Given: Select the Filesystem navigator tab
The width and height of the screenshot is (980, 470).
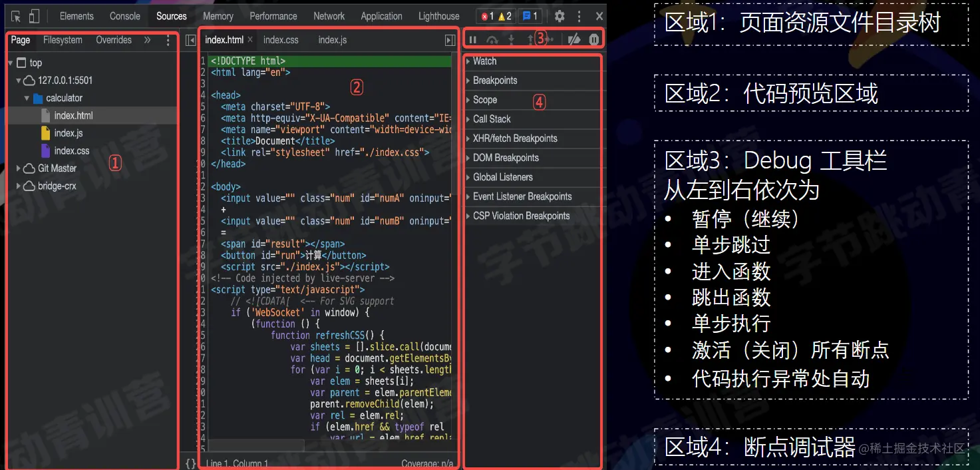Looking at the screenshot, I should pos(63,40).
